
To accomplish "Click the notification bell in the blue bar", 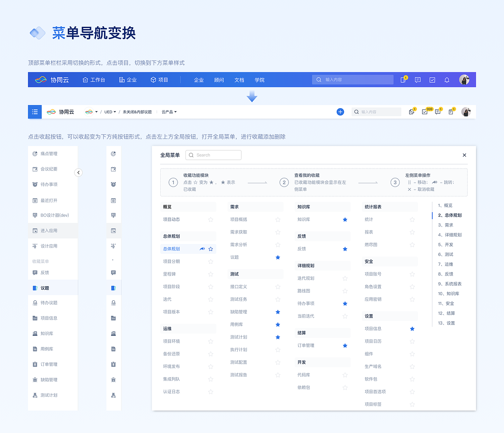I will click(447, 80).
